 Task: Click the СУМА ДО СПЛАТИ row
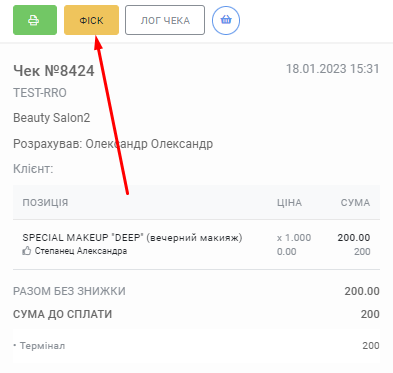coord(196,314)
